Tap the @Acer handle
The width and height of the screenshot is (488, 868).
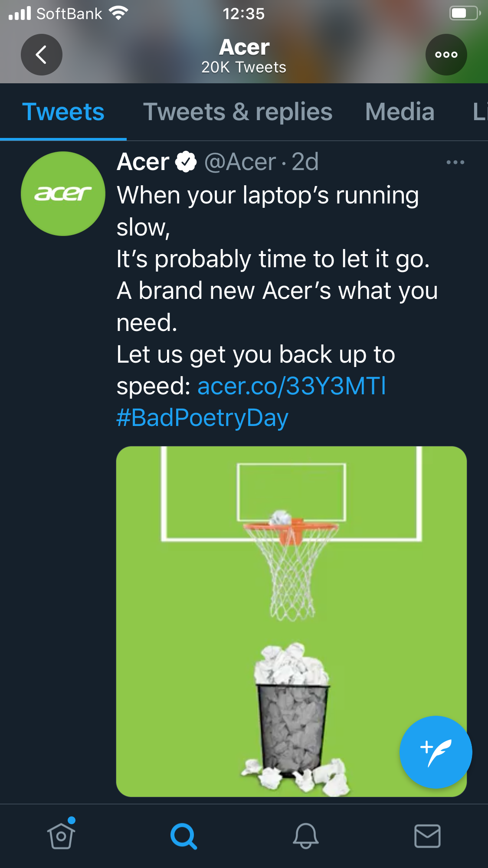(x=240, y=162)
